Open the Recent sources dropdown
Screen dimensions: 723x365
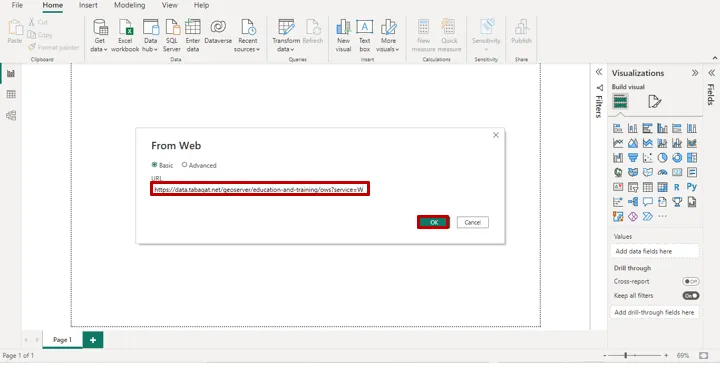pos(247,35)
